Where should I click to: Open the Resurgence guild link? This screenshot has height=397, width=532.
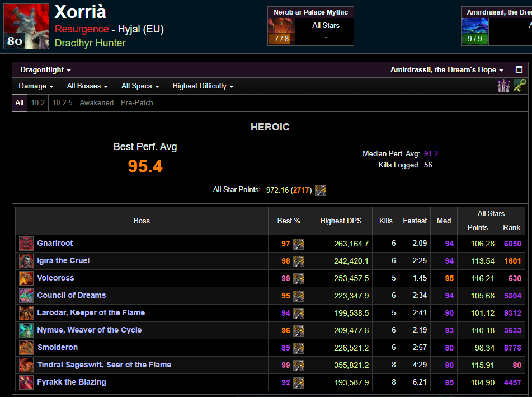82,29
